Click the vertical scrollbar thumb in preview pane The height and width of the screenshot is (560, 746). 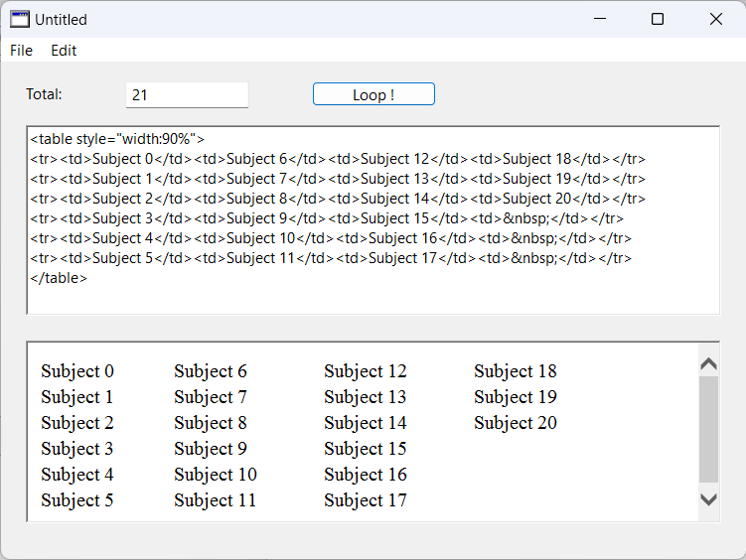[x=709, y=429]
